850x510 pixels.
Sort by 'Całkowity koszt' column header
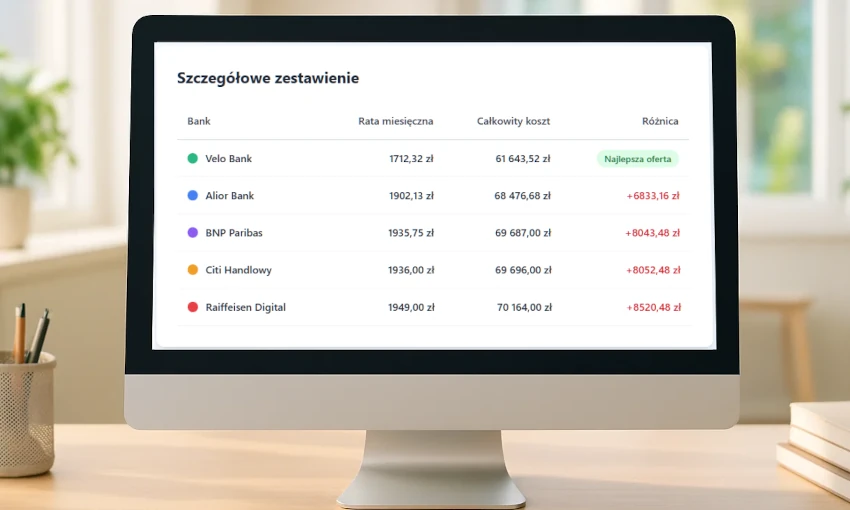click(513, 121)
